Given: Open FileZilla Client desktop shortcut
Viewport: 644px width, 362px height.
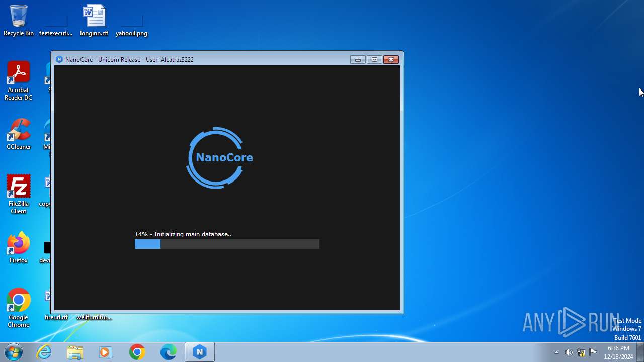Looking at the screenshot, I should click(x=19, y=194).
